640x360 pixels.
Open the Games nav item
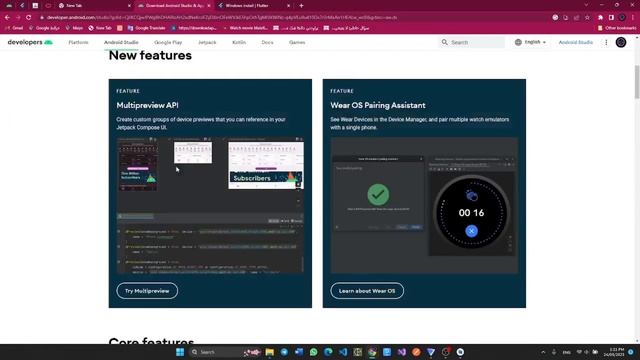click(x=297, y=42)
